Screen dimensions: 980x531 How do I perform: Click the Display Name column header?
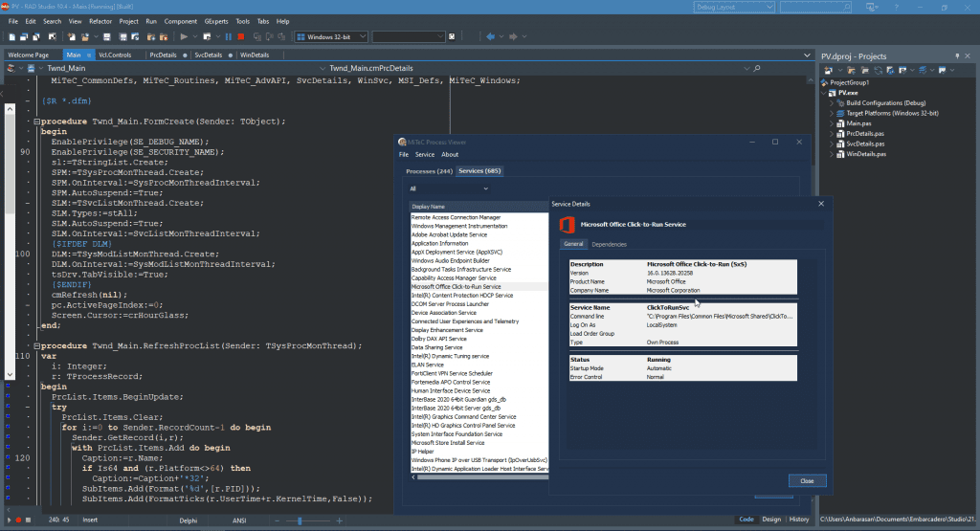[x=479, y=207]
